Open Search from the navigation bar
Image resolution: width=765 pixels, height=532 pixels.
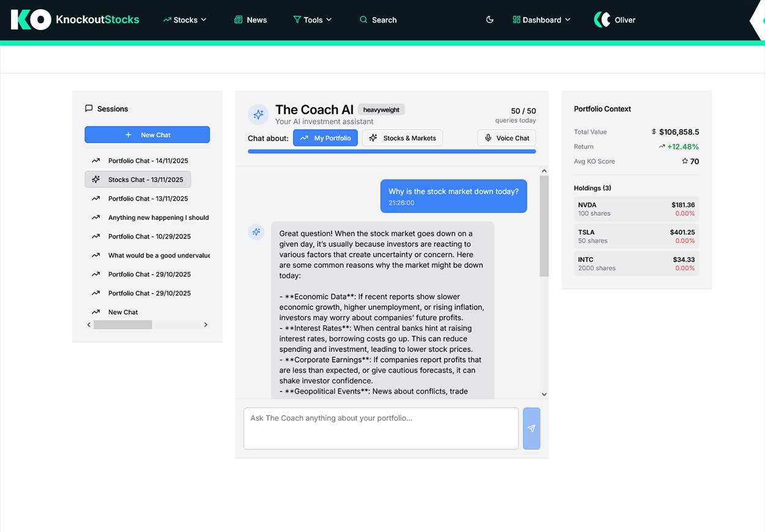[378, 20]
